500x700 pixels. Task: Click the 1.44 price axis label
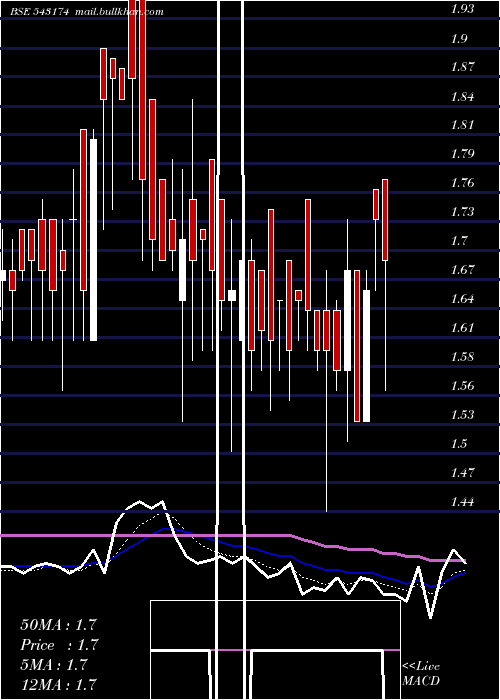click(463, 502)
